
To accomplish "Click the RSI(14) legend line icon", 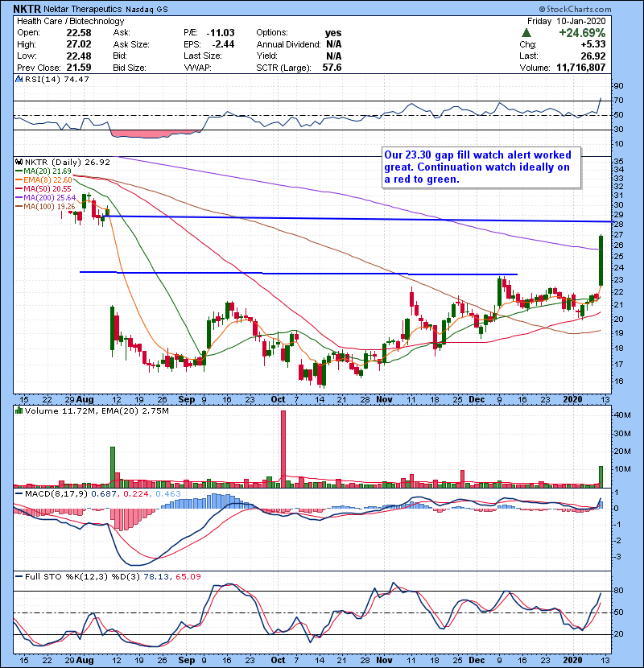I will coord(18,80).
